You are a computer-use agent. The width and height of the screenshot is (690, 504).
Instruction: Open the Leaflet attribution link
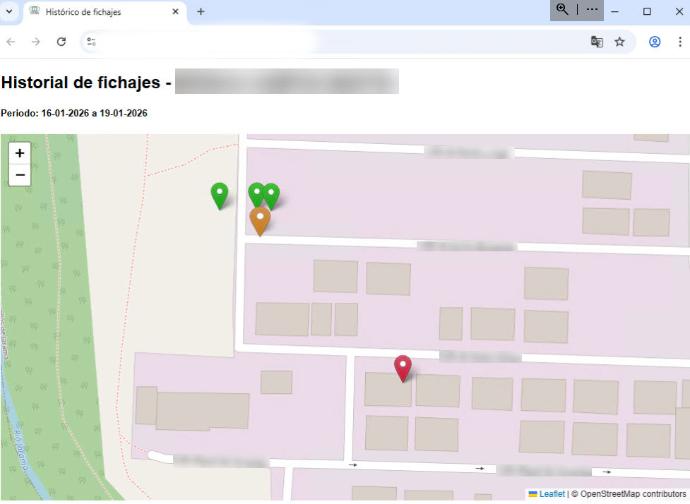(551, 494)
